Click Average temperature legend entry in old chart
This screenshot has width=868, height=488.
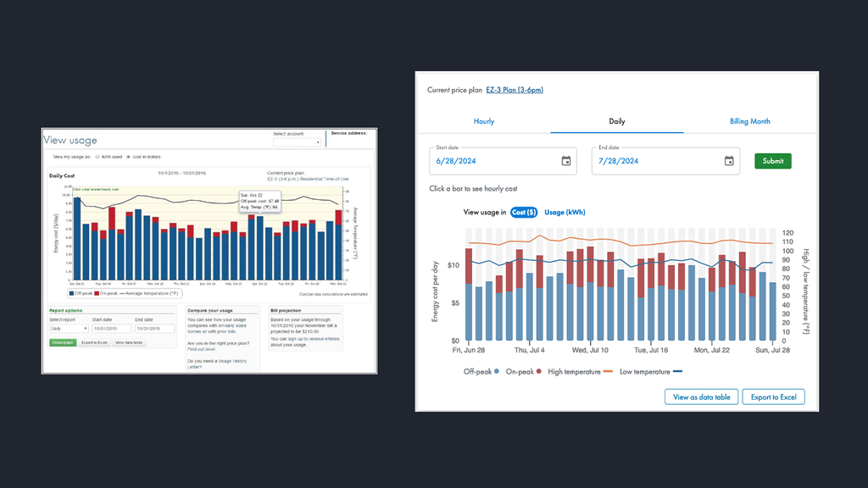(x=149, y=293)
